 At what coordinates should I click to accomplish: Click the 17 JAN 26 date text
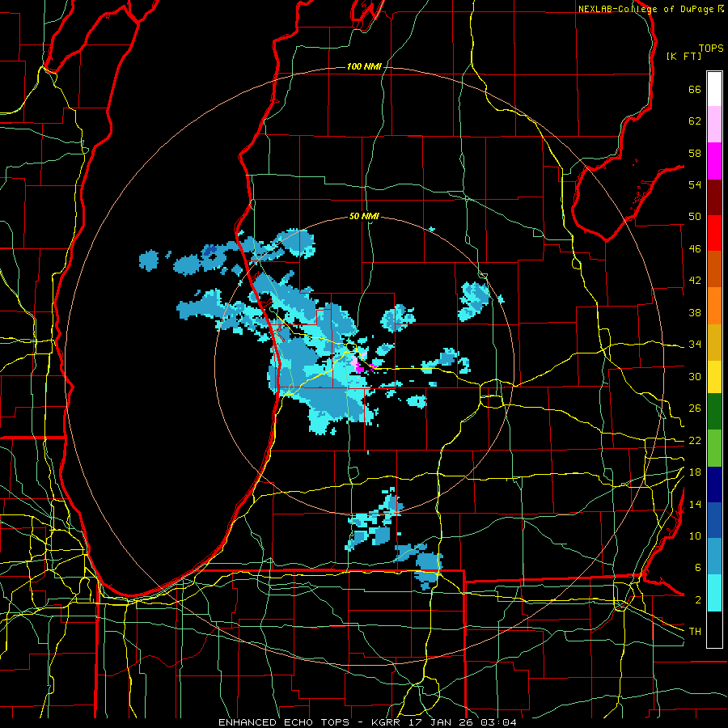[442, 722]
